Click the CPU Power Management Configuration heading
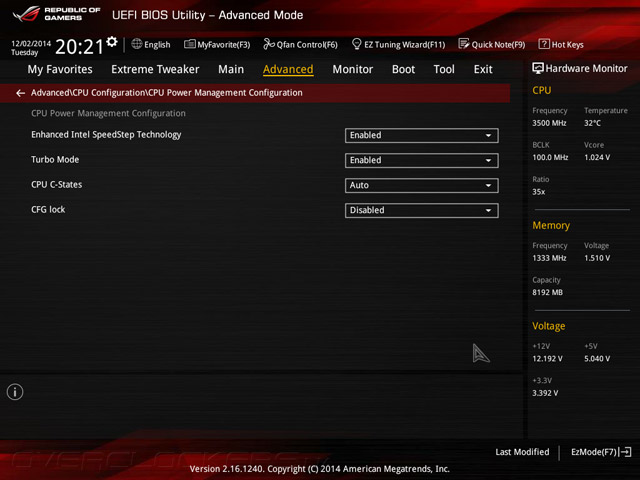The height and width of the screenshot is (480, 640). [x=108, y=113]
